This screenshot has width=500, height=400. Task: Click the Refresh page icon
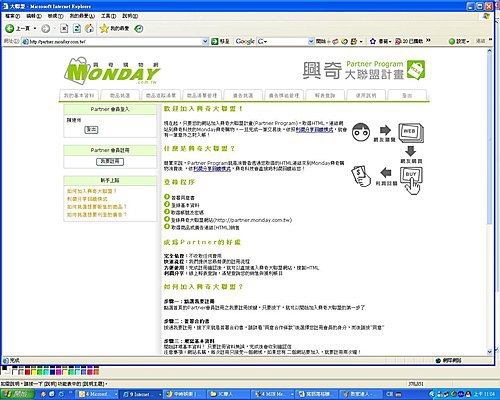pos(77,29)
